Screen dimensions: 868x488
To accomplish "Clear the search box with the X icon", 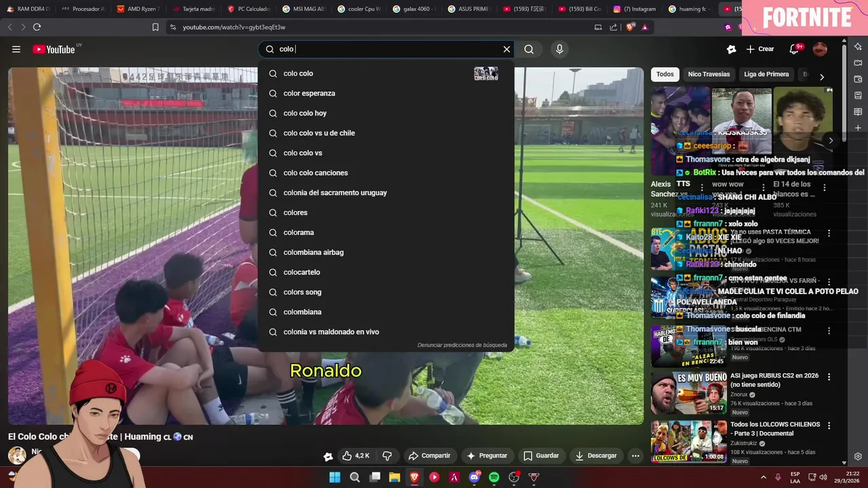I will [507, 49].
